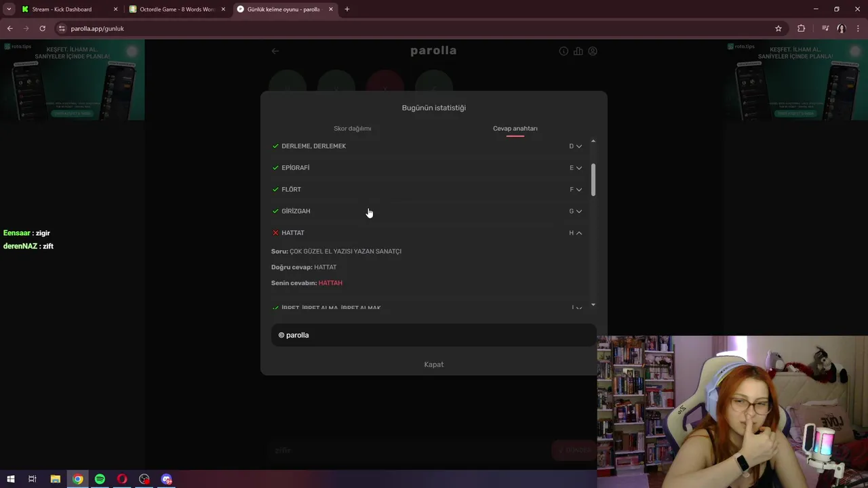Click the © parolla footer text
The image size is (868, 488).
click(294, 335)
